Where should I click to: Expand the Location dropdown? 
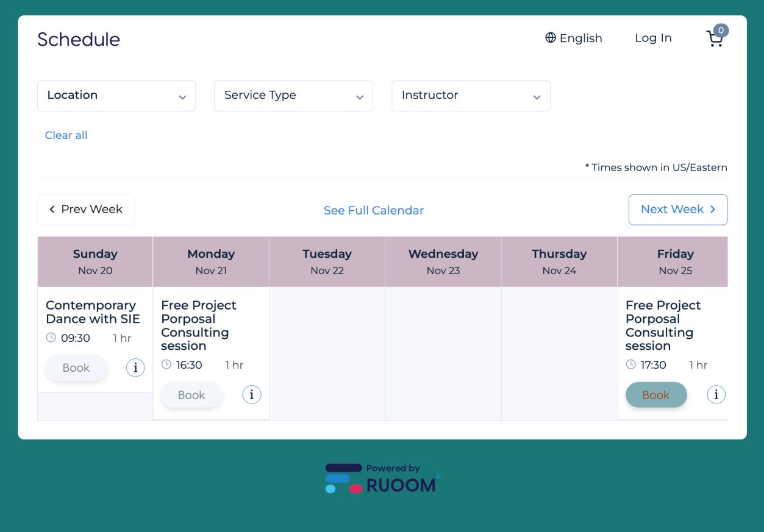click(x=116, y=96)
